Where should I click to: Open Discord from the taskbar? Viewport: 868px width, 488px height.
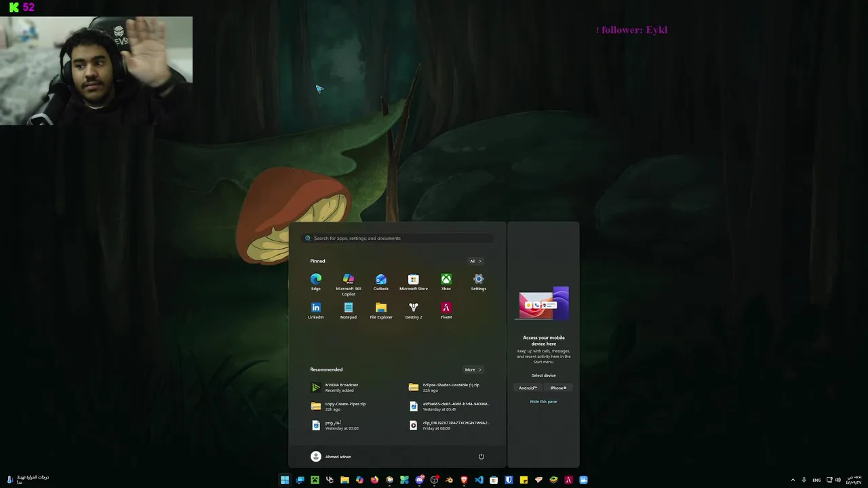point(420,480)
